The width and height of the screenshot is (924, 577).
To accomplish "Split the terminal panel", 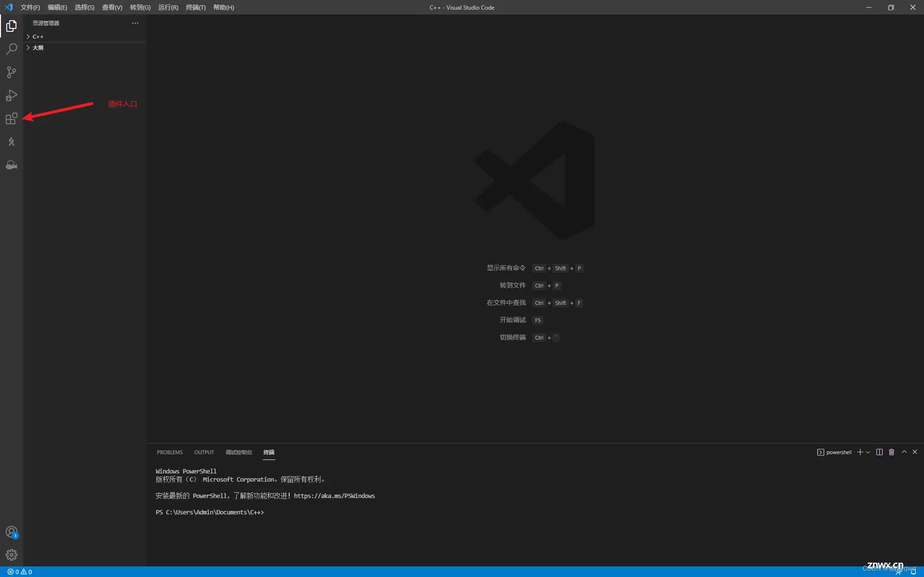I will [879, 452].
